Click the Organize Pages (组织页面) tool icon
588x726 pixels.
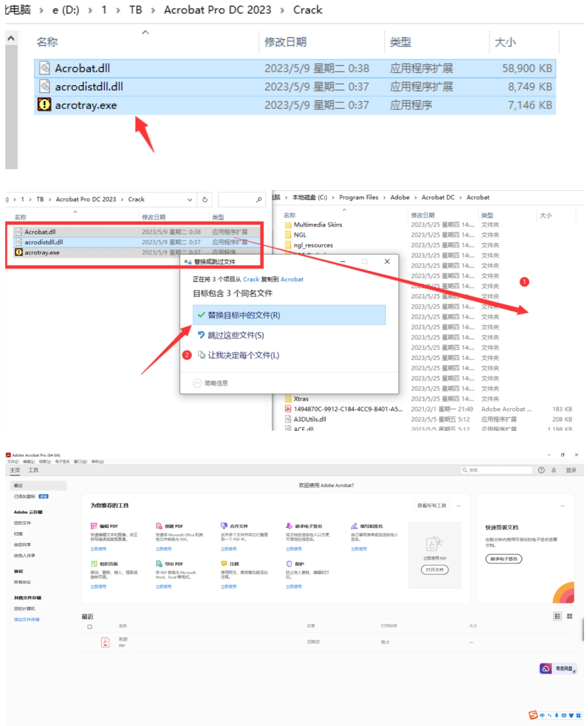click(x=94, y=563)
